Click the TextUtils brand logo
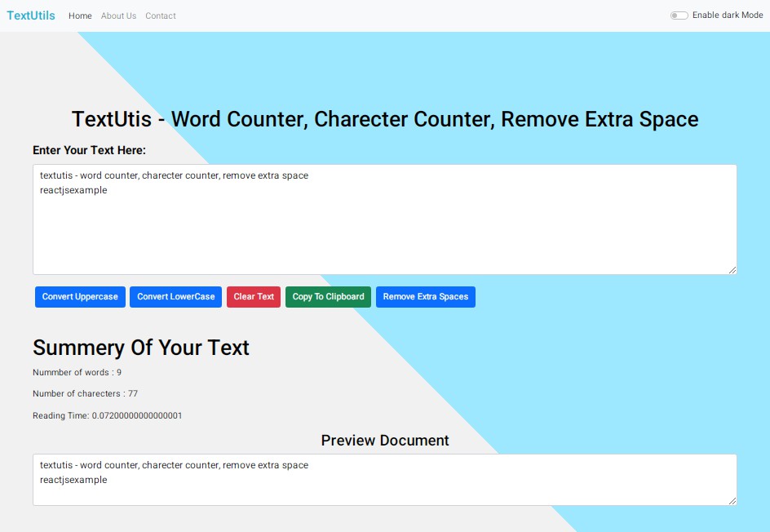The width and height of the screenshot is (770, 532). [31, 16]
